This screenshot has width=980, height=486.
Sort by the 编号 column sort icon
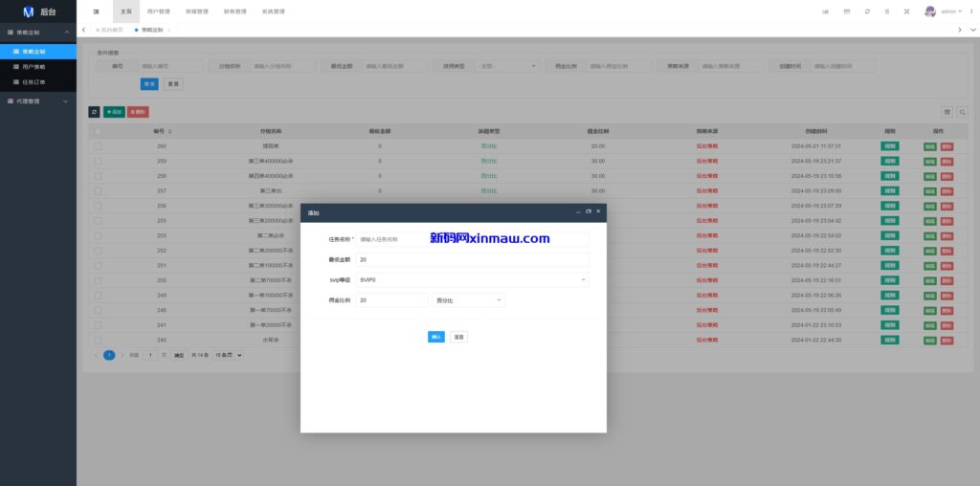click(x=170, y=132)
